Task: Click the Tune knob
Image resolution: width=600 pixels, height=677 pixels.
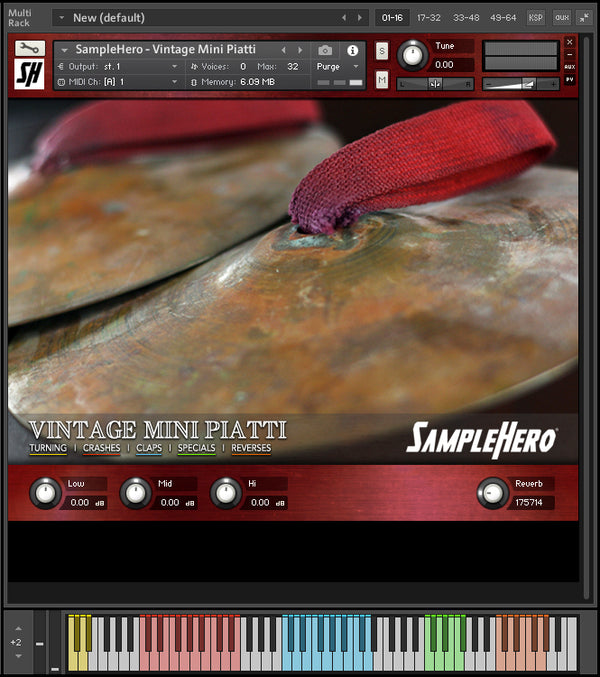Action: pyautogui.click(x=413, y=55)
